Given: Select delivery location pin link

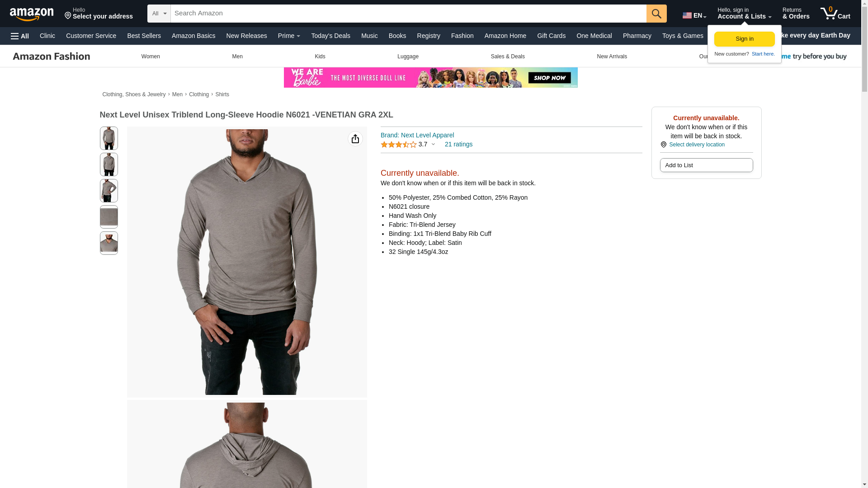Looking at the screenshot, I should pos(693,145).
